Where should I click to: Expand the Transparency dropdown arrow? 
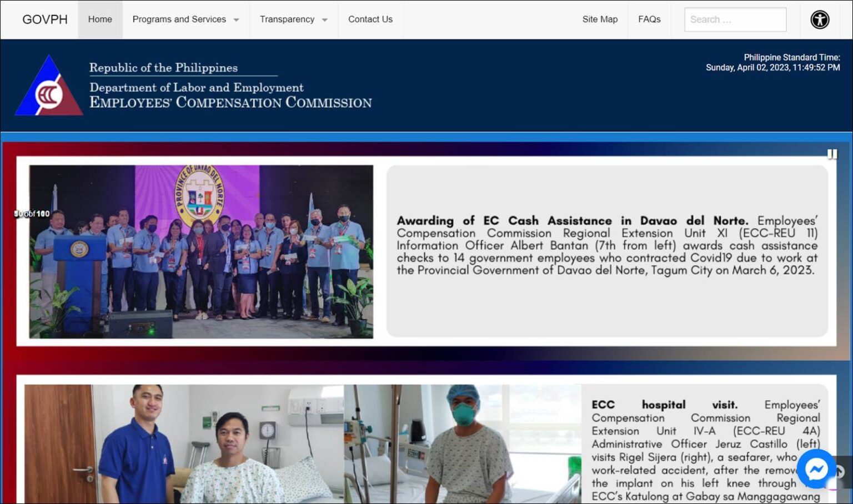tap(325, 20)
